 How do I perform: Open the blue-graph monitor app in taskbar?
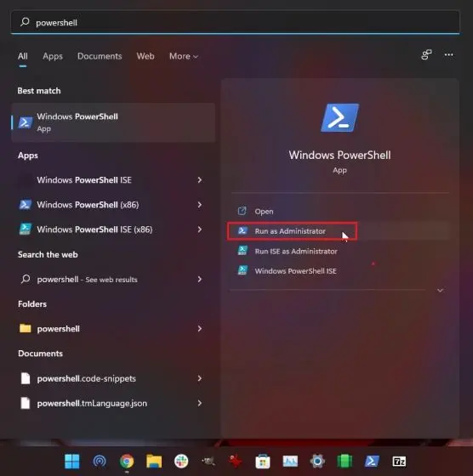(290, 462)
